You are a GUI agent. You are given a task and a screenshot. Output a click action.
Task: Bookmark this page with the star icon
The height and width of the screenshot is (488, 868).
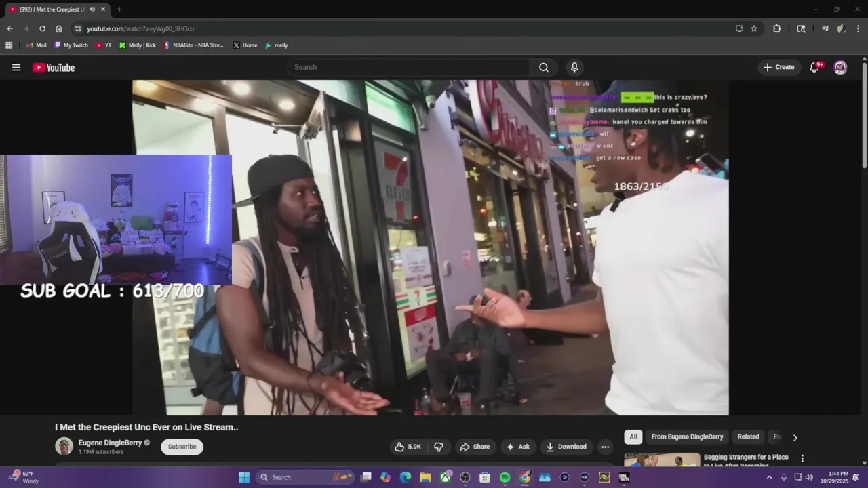(754, 28)
